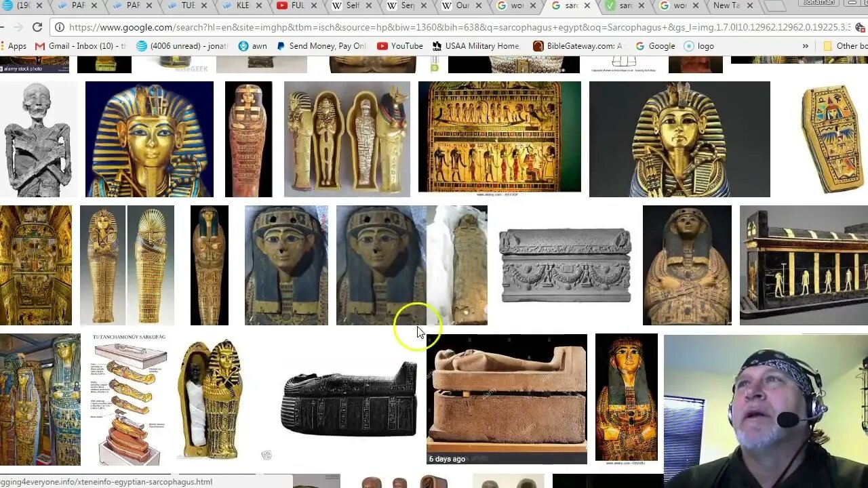Switch to the FUL YouTube tab

pyautogui.click(x=297, y=6)
